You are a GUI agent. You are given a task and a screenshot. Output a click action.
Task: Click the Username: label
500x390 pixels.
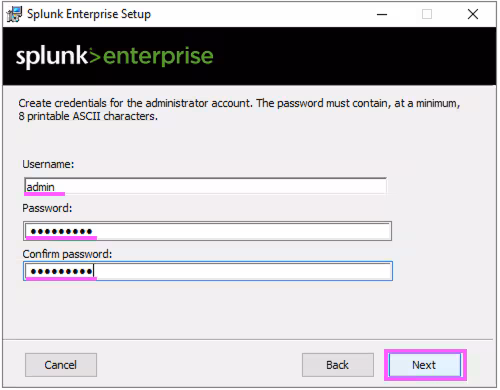tap(48, 164)
